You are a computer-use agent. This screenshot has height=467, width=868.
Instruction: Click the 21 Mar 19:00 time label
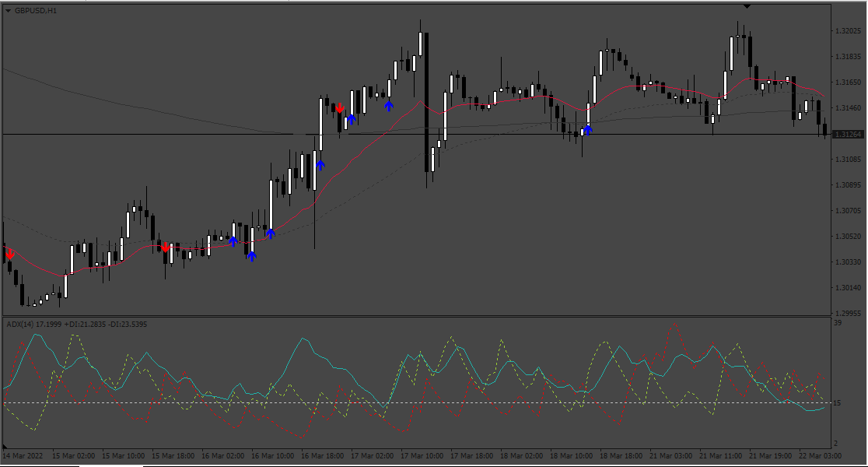(771, 456)
